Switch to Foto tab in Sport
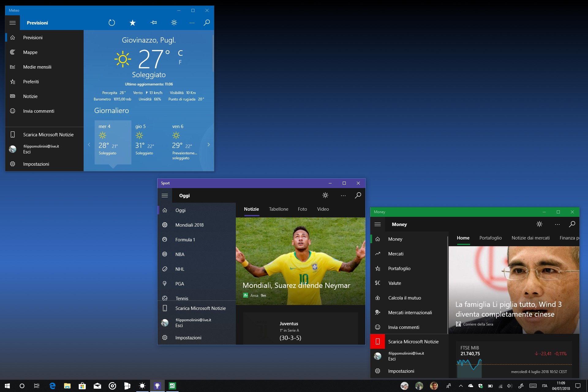The width and height of the screenshot is (588, 392). point(302,209)
